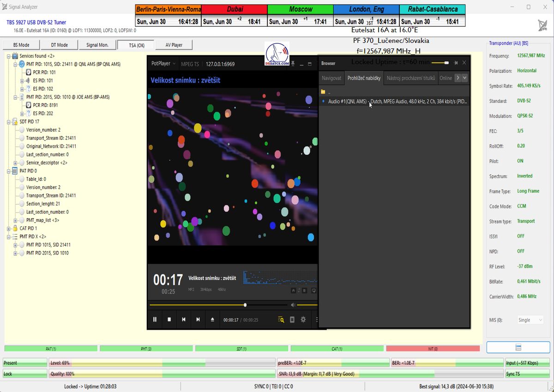Stop playback with the stop button

pos(169,320)
